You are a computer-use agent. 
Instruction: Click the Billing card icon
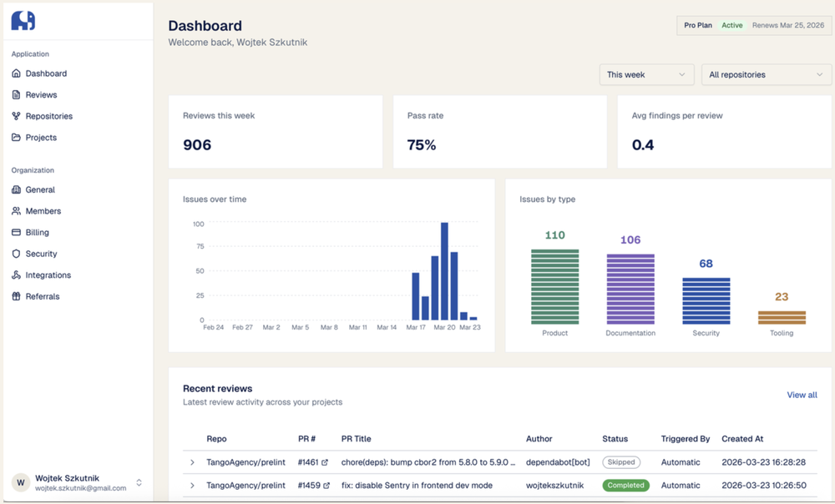(x=17, y=233)
